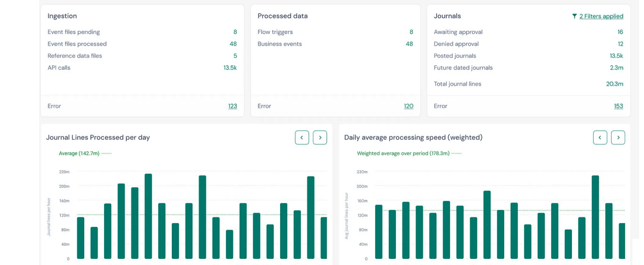Go to previous period on Journal Lines chart
644x265 pixels.
[302, 137]
